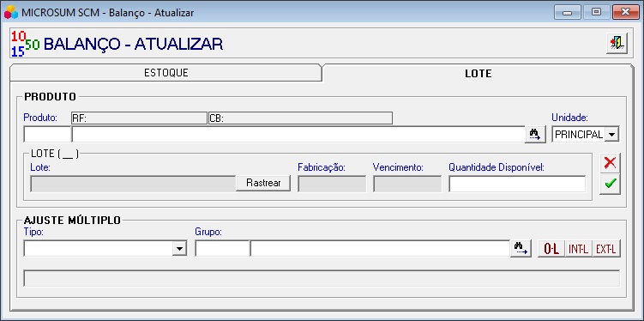Click the Fabricação date field
The image size is (644, 321).
[332, 184]
